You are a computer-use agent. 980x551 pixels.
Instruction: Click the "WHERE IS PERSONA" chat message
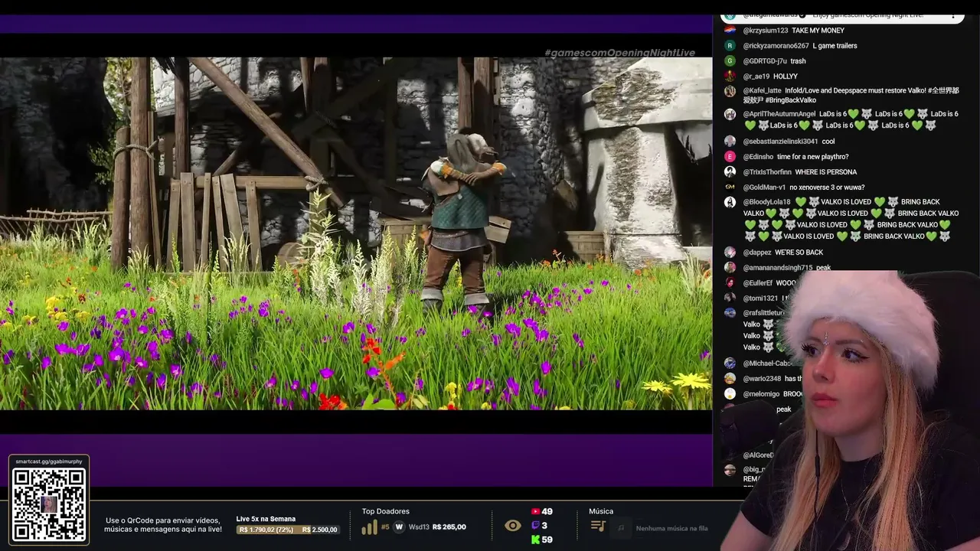[825, 172]
